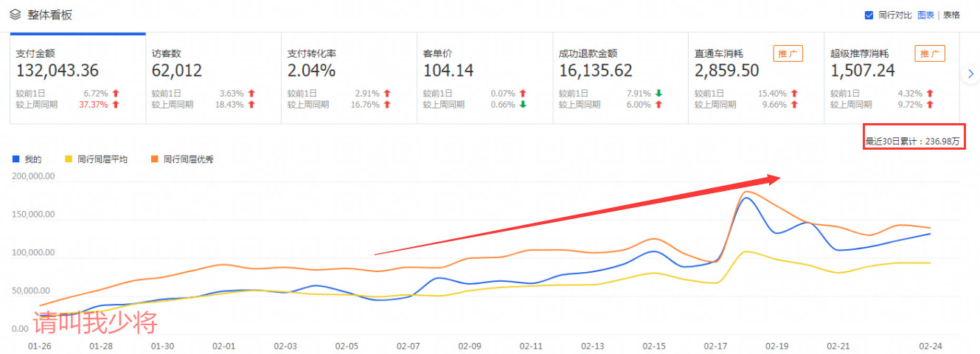Select the 访客数 metric card

tap(213, 78)
